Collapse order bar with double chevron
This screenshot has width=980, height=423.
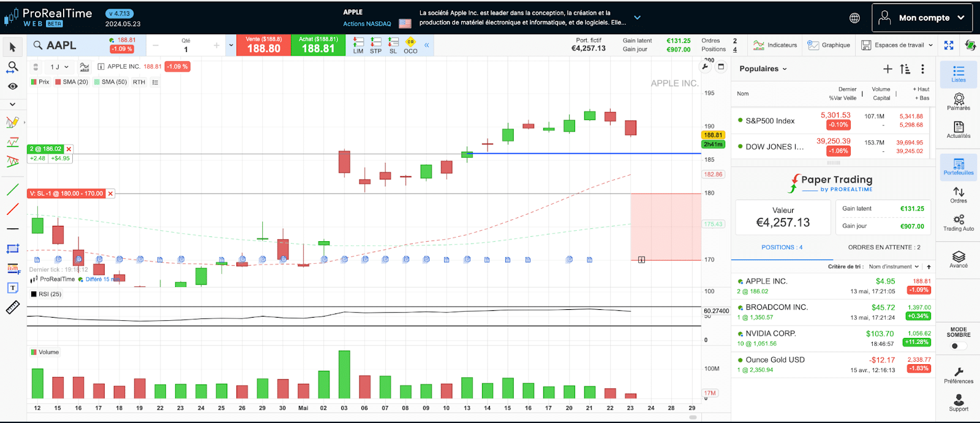(x=426, y=45)
